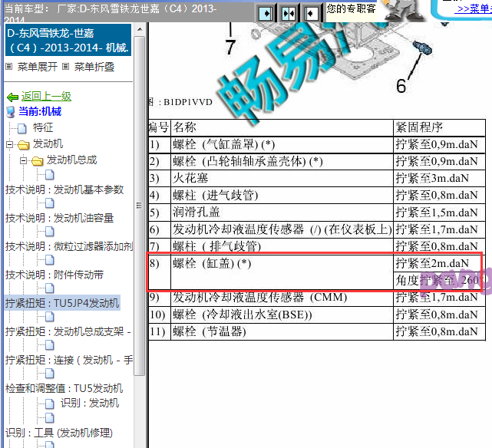
Task: Click the icon beside 菜单折叠
Action: (65, 67)
